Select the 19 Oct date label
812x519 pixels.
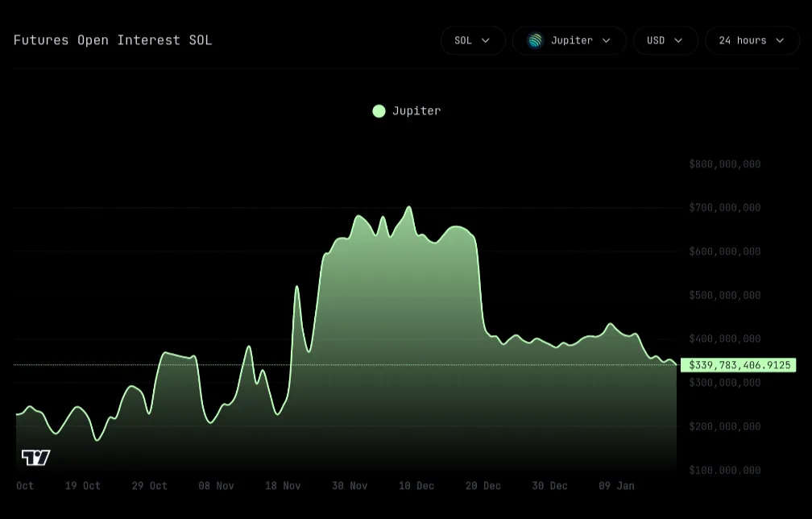click(x=83, y=486)
